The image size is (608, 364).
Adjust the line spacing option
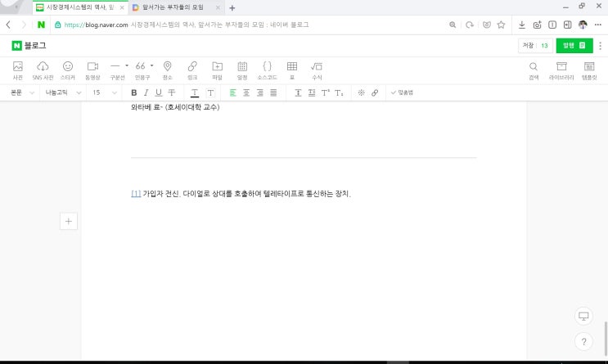click(x=298, y=92)
